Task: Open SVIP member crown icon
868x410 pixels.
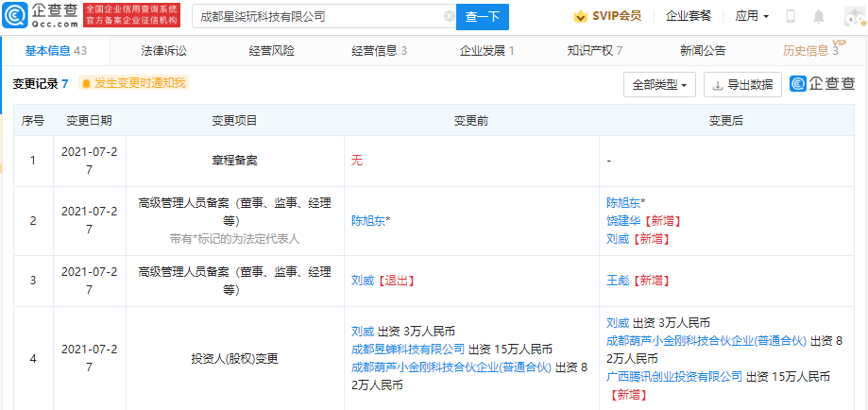Action: (x=580, y=16)
